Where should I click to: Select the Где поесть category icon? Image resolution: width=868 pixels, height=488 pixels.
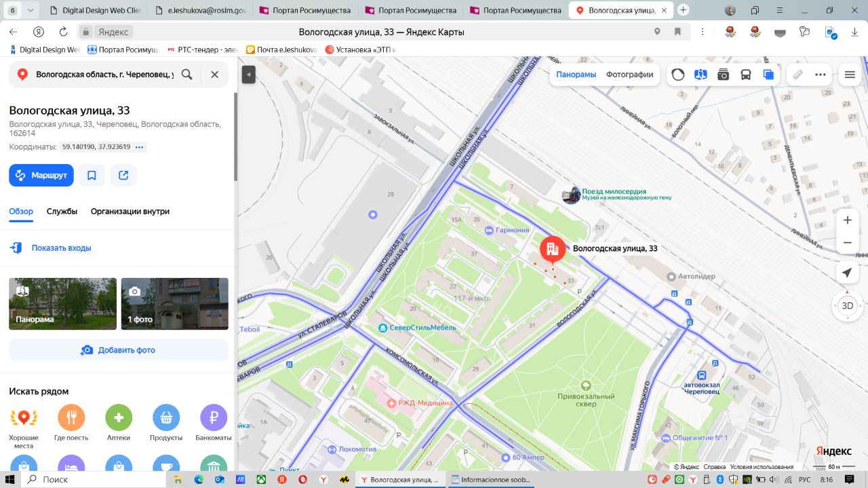point(71,418)
